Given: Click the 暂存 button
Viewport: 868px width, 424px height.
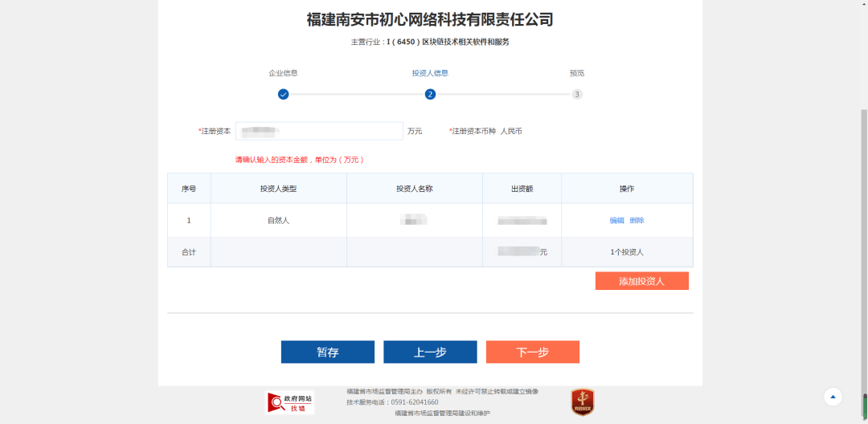Looking at the screenshot, I should tap(328, 353).
